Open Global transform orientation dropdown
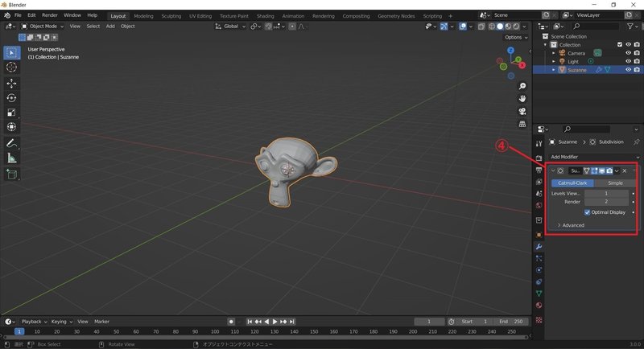 pyautogui.click(x=230, y=27)
